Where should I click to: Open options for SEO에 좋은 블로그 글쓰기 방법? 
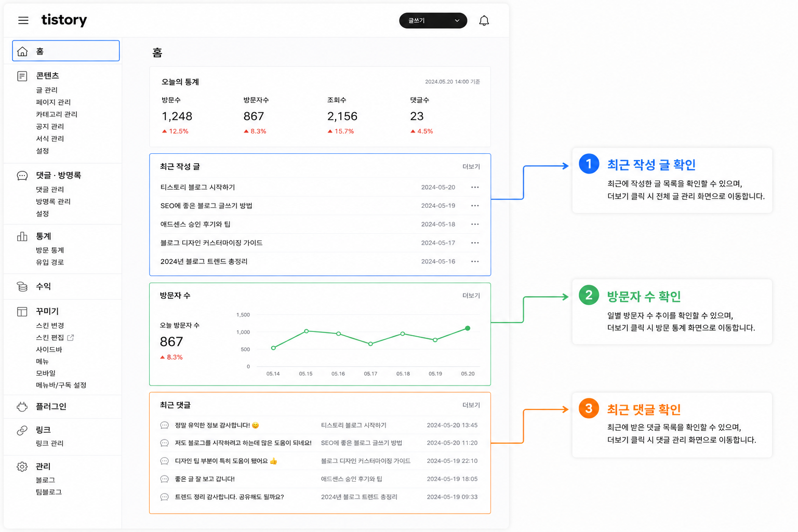click(475, 206)
